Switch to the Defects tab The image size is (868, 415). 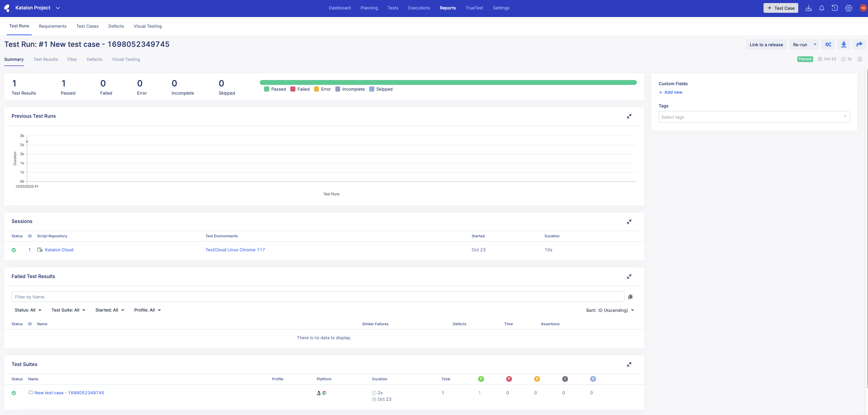point(94,59)
